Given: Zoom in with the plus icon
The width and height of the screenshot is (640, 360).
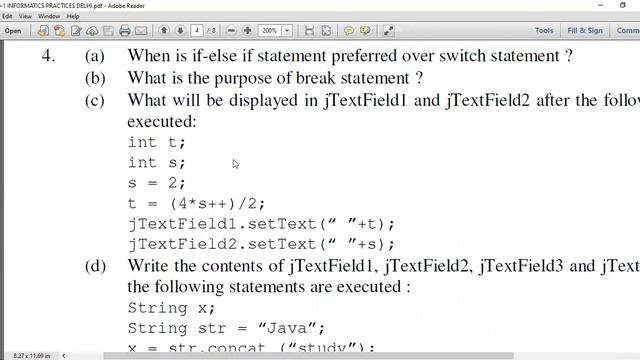Looking at the screenshot, I should coord(247,31).
